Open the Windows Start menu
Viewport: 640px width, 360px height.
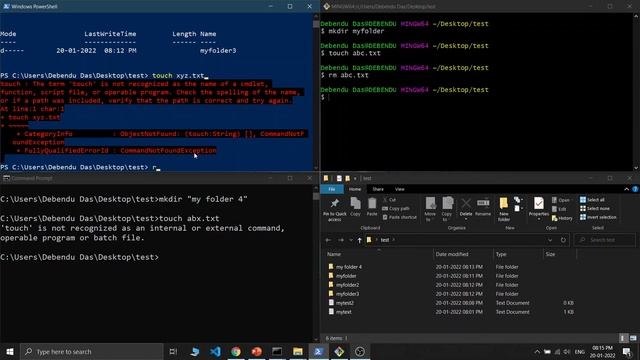coord(10,351)
